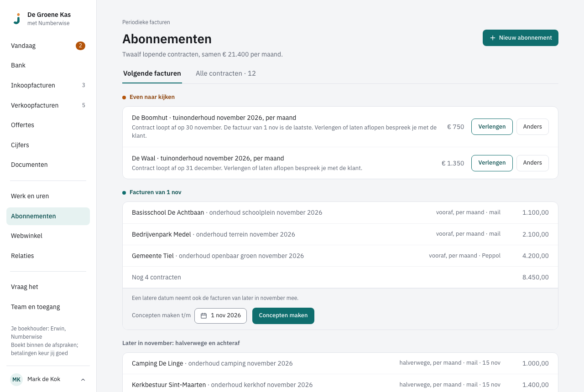The height and width of the screenshot is (392, 584).
Task: Go to Bank in the sidebar
Action: tap(48, 65)
